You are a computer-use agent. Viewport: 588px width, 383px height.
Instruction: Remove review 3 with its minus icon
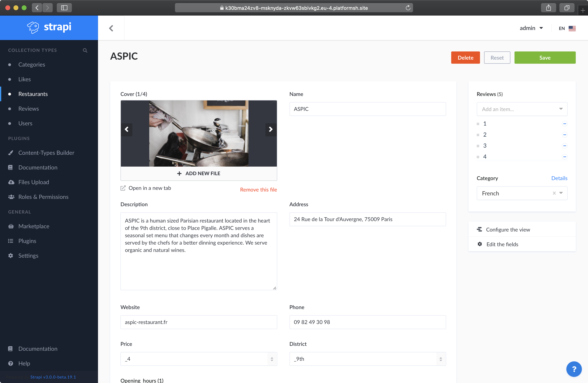[564, 146]
